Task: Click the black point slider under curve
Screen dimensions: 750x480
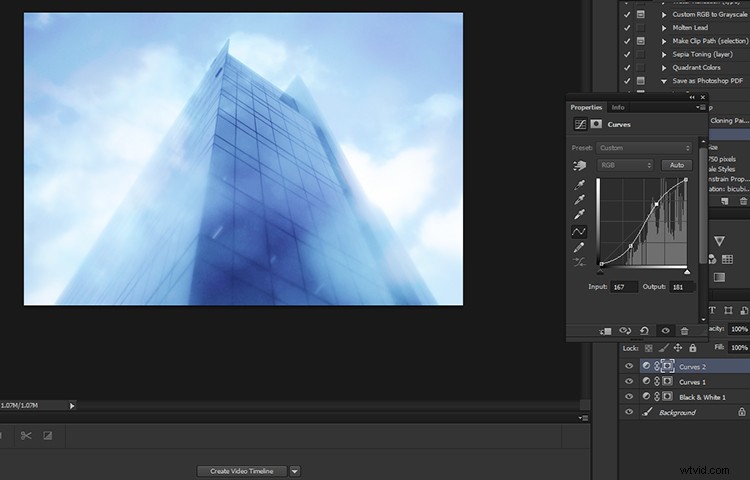Action: (x=600, y=272)
